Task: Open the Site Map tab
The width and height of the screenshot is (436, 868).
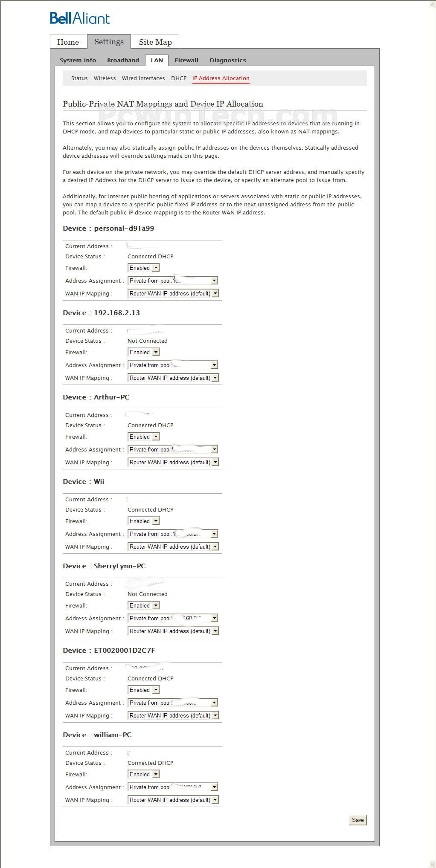Action: [155, 42]
